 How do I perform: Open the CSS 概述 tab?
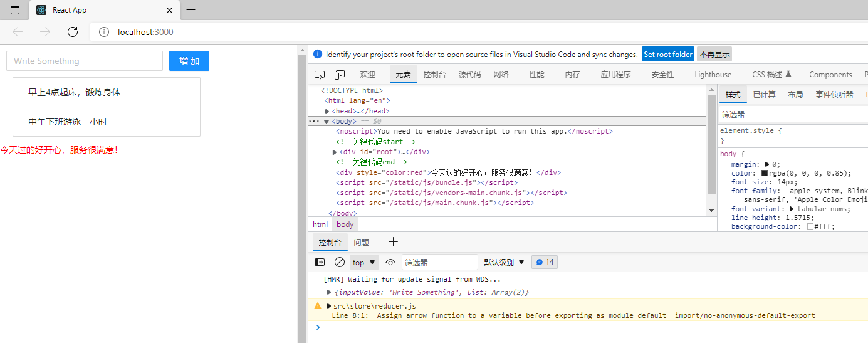[x=771, y=75]
